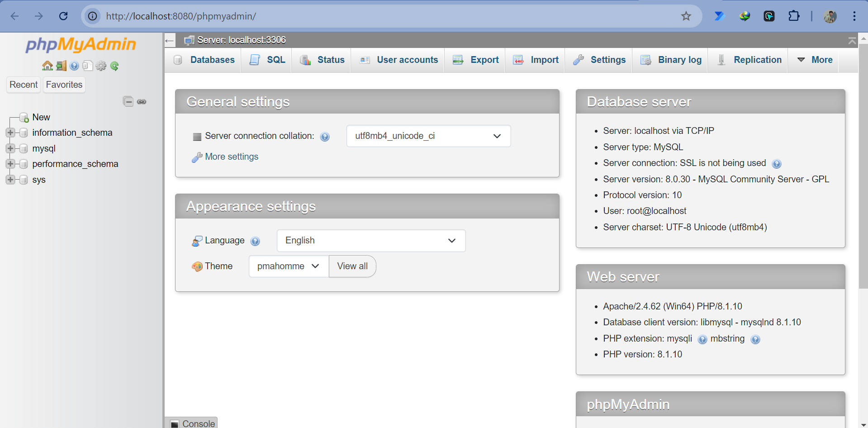The height and width of the screenshot is (428, 868).
Task: Click the Chrome profile avatar
Action: [x=830, y=16]
